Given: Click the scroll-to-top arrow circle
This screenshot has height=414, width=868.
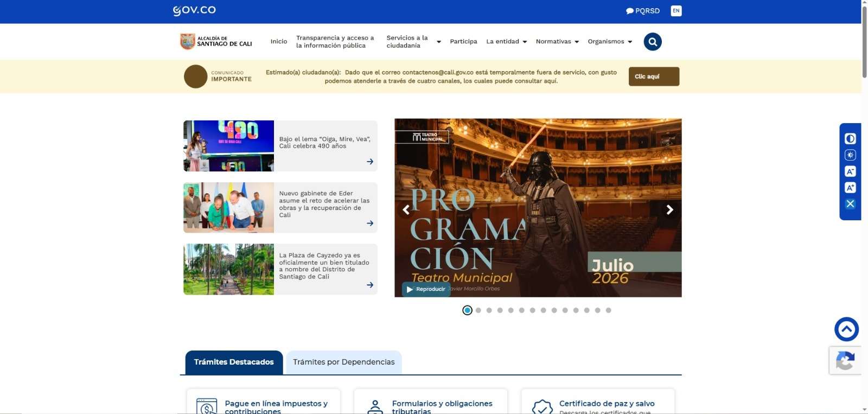Looking at the screenshot, I should coord(846,329).
